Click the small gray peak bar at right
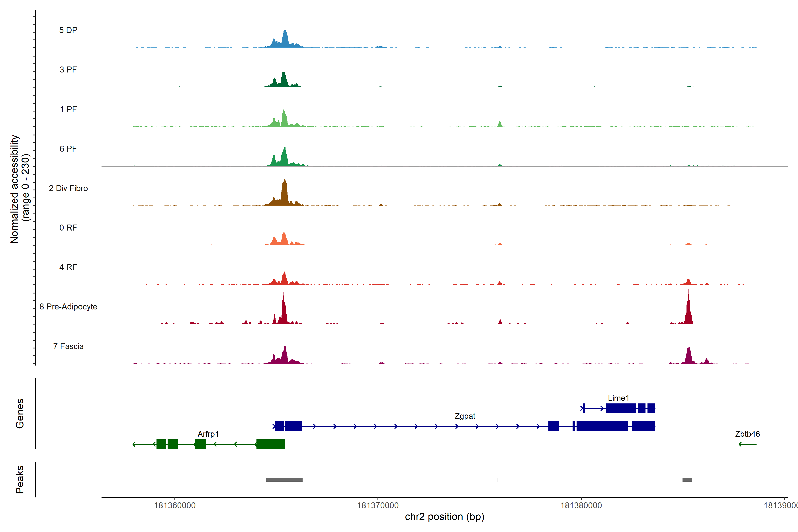798x532 pixels. click(x=687, y=480)
